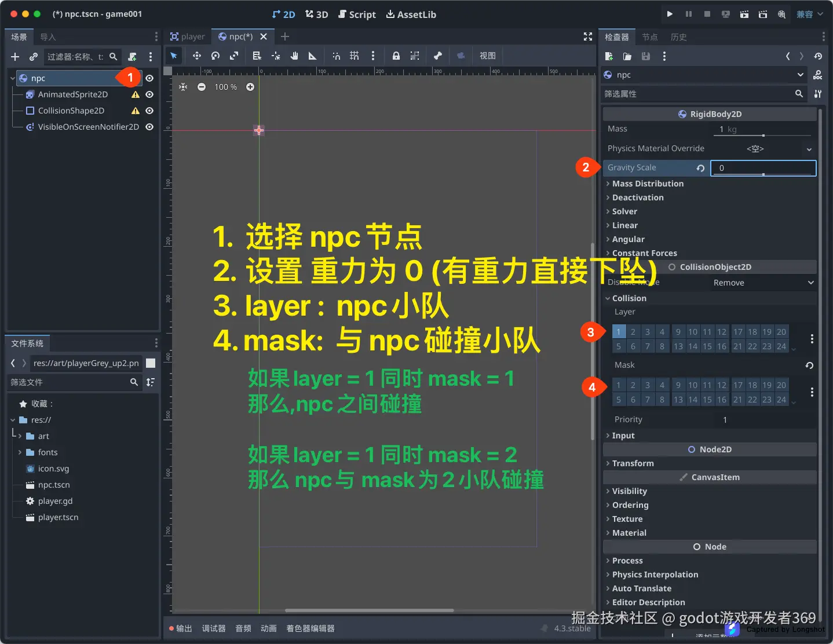
Task: Save the current resource in inspector
Action: tap(646, 56)
